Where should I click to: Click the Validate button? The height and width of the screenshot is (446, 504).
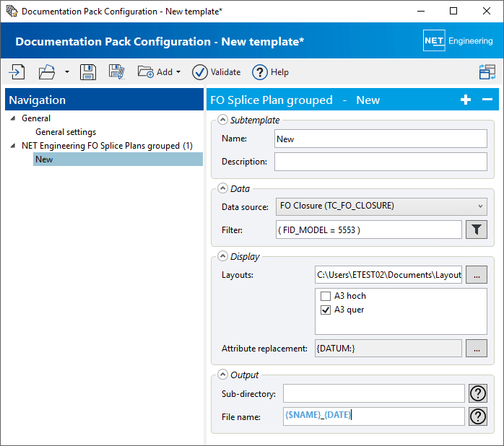tap(217, 71)
